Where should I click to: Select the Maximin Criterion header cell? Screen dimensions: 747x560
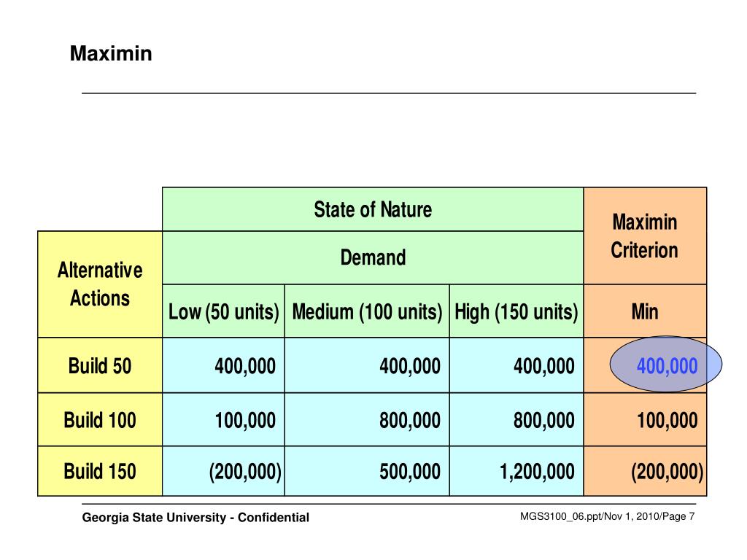click(645, 236)
